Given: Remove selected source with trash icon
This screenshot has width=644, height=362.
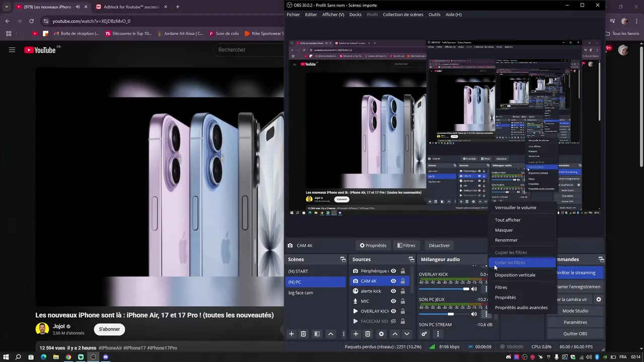Looking at the screenshot, I should click(x=368, y=334).
